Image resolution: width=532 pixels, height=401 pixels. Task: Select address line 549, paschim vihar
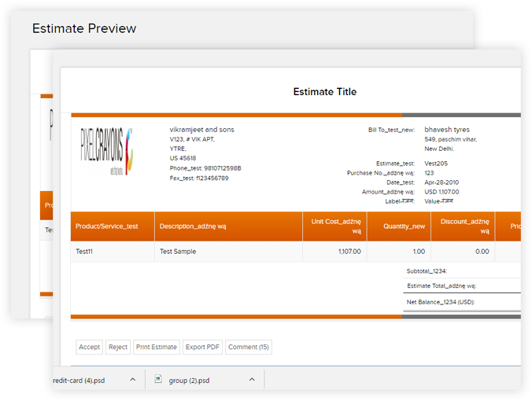coord(451,139)
